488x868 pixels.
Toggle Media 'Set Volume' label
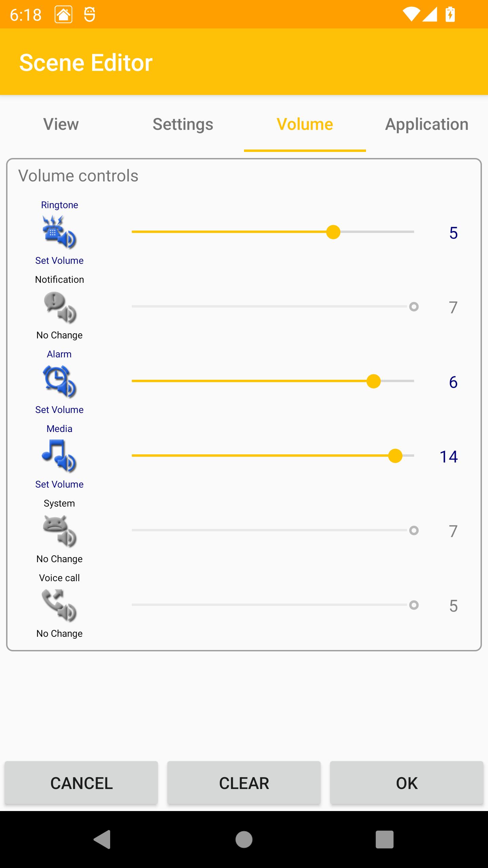click(x=59, y=484)
